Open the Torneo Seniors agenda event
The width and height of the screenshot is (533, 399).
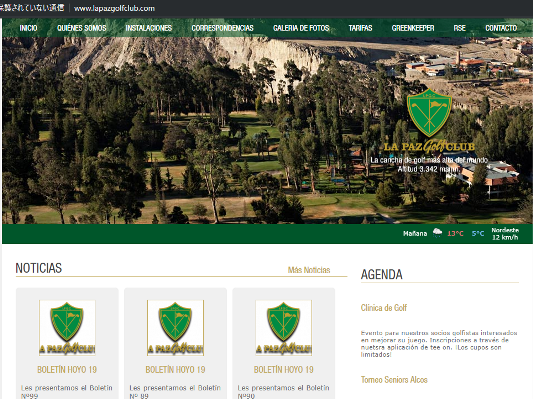[394, 380]
